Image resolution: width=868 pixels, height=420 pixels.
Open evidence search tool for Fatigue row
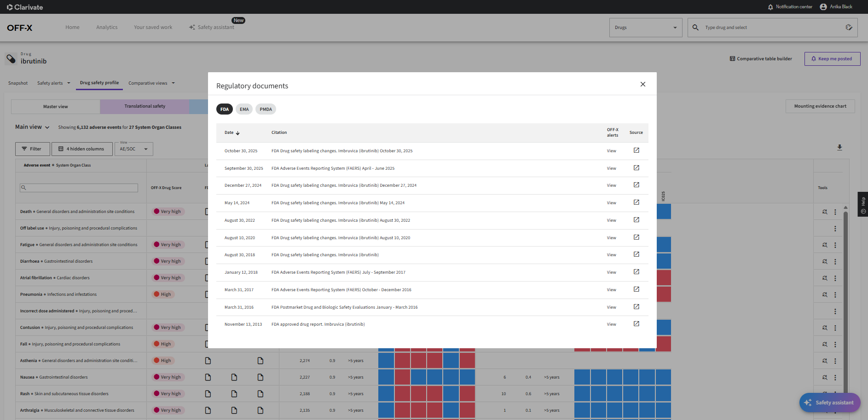click(x=825, y=245)
